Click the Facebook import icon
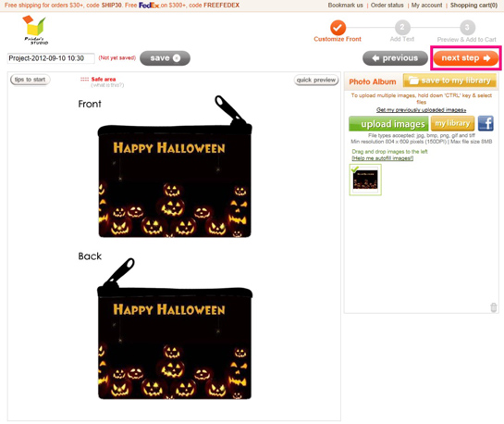The height and width of the screenshot is (424, 504). click(x=486, y=123)
